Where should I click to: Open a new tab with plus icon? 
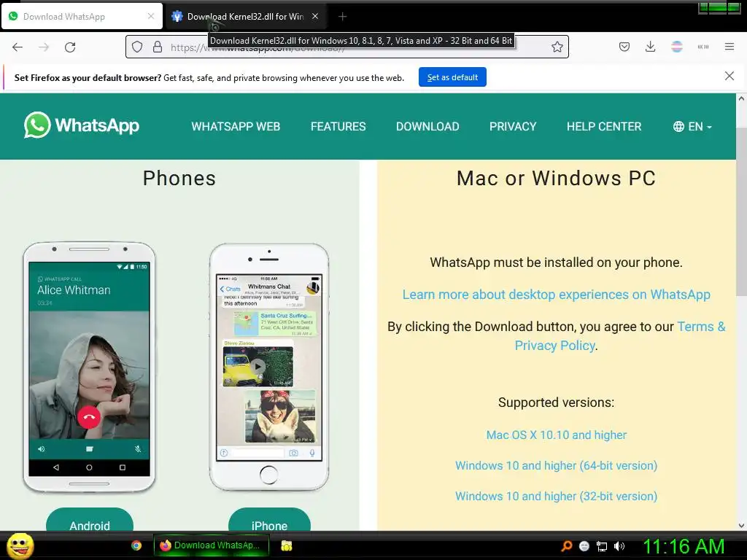coord(342,17)
